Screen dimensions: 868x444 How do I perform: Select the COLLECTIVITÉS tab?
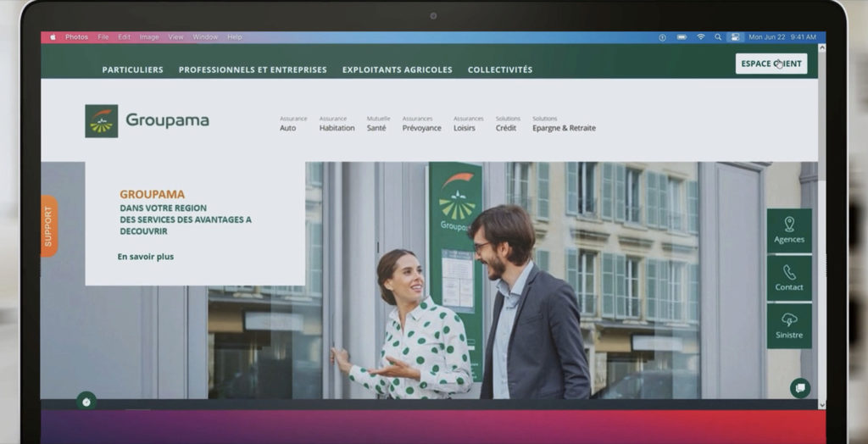500,69
